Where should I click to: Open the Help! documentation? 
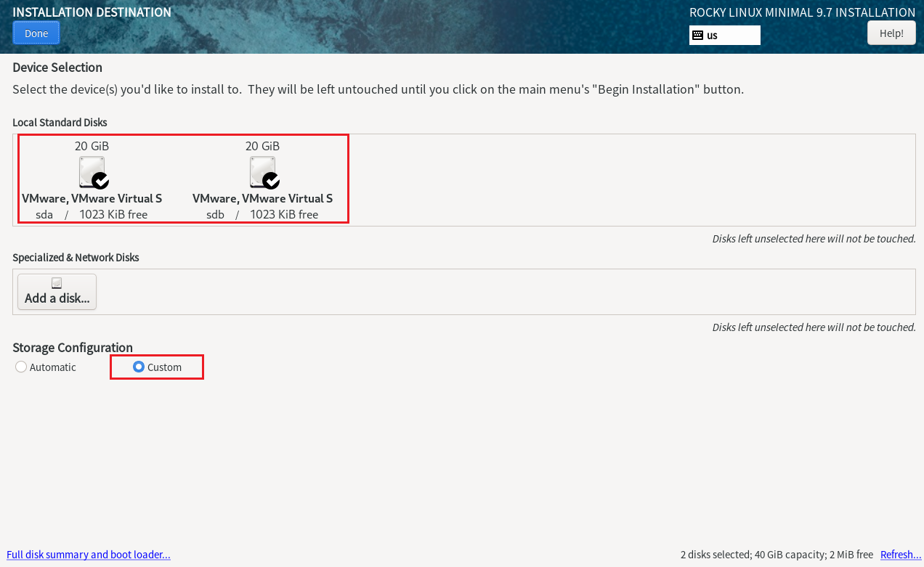click(891, 33)
